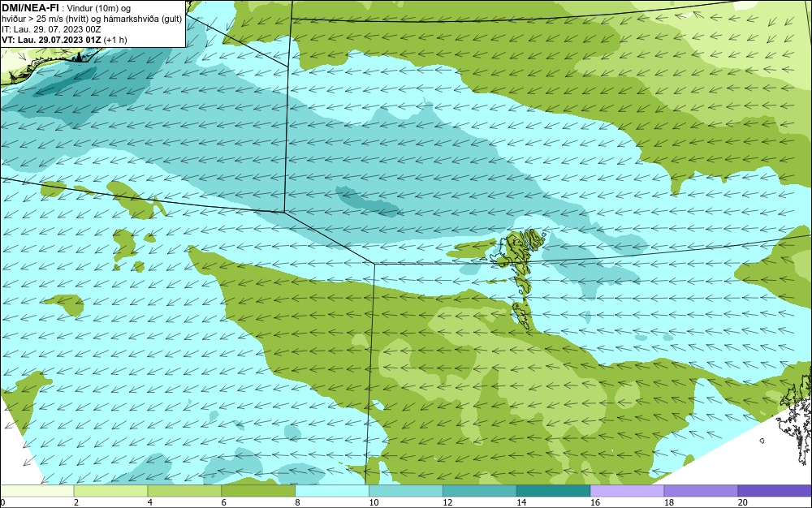Click the dark purple swatch above 20 m/s
The width and height of the screenshot is (812, 508).
(x=775, y=491)
